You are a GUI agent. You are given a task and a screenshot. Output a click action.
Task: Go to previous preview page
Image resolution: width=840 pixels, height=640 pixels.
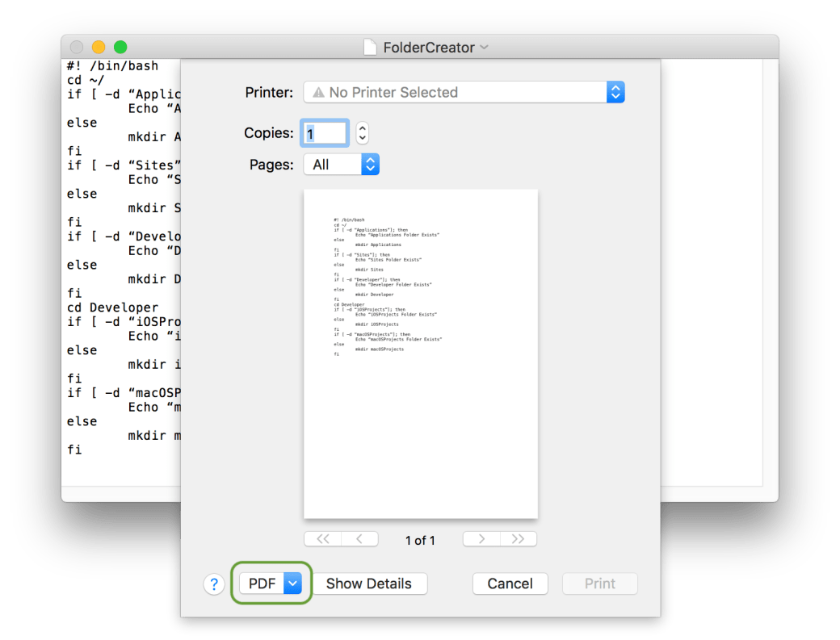tap(360, 539)
